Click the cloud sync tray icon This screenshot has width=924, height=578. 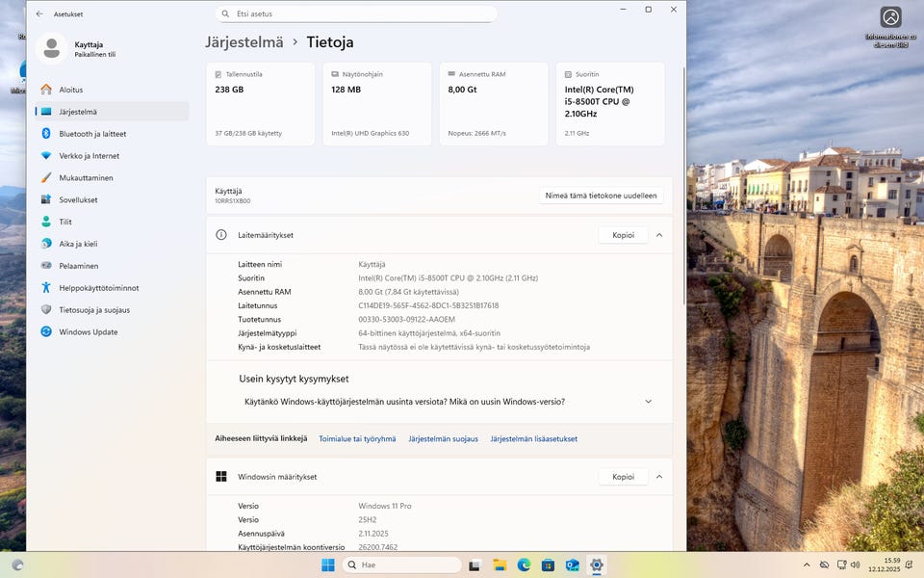825,565
